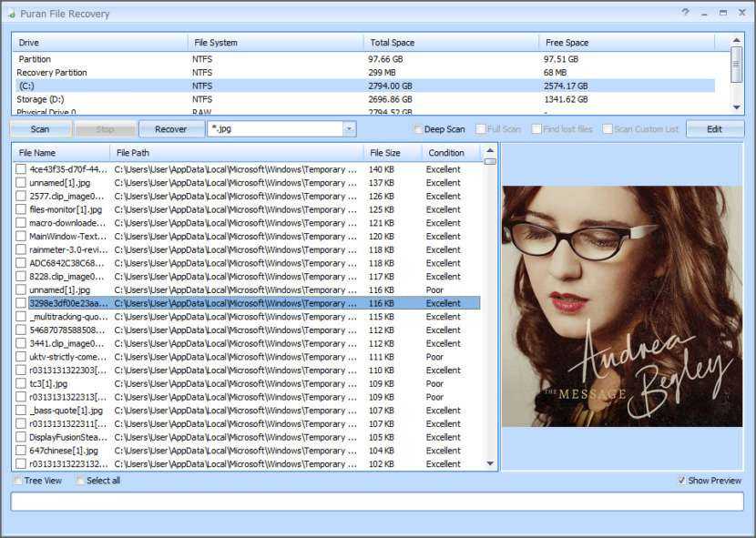
Task: Click the drive list scroll-up arrow
Action: (736, 41)
